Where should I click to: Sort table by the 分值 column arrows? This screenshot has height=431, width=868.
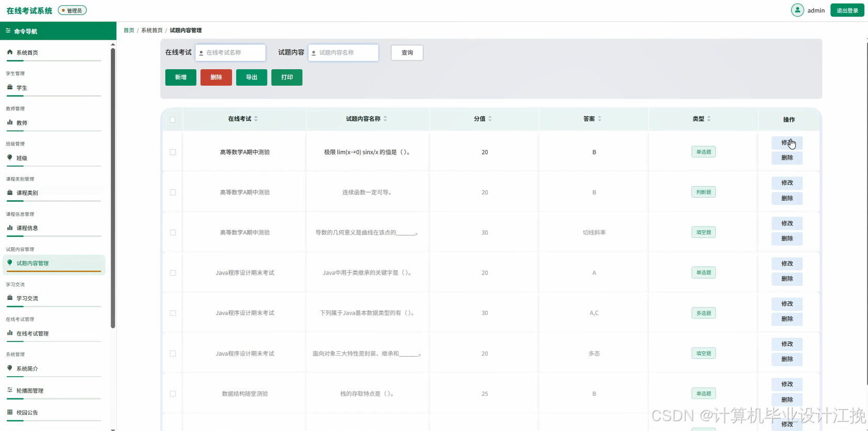tap(490, 119)
